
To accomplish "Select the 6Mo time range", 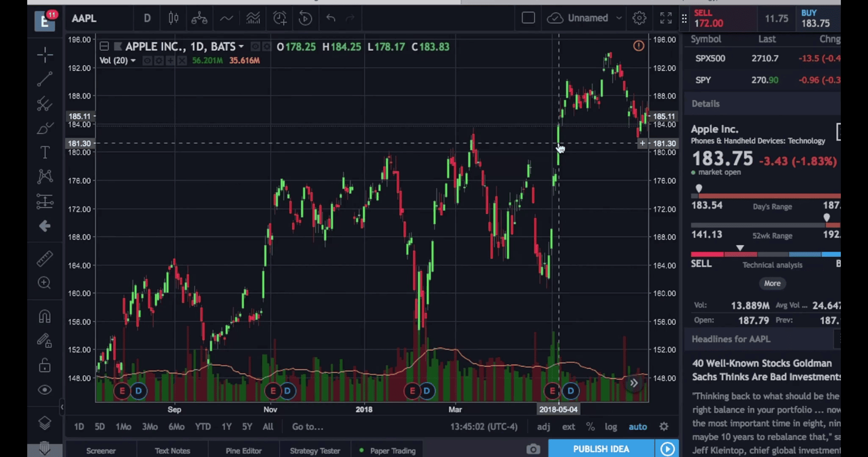I will pos(176,427).
